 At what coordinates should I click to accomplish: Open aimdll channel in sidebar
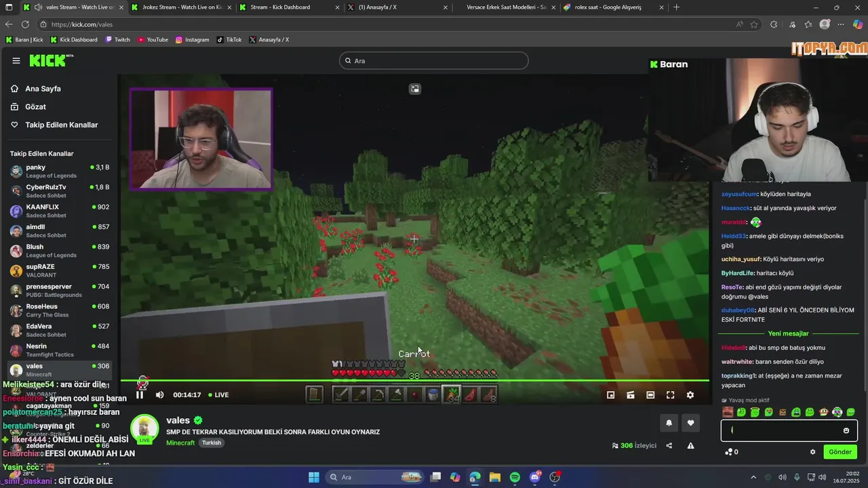coord(60,231)
